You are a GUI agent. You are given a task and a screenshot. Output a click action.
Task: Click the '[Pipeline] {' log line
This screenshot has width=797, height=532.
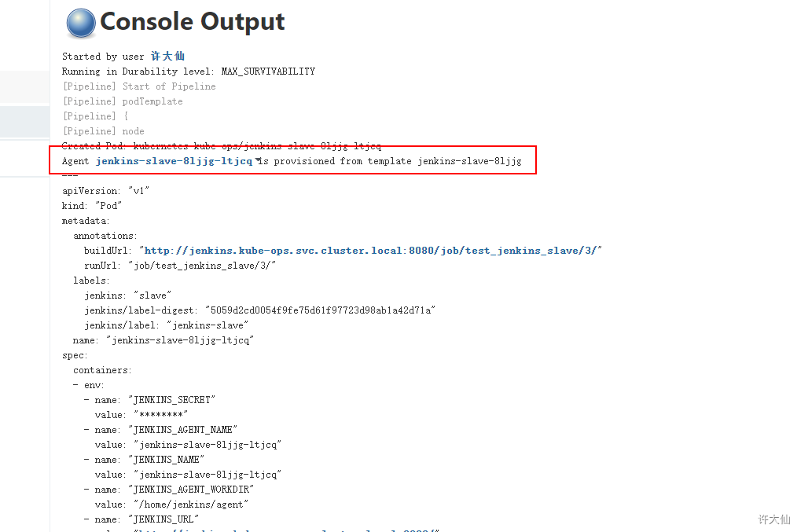(95, 116)
